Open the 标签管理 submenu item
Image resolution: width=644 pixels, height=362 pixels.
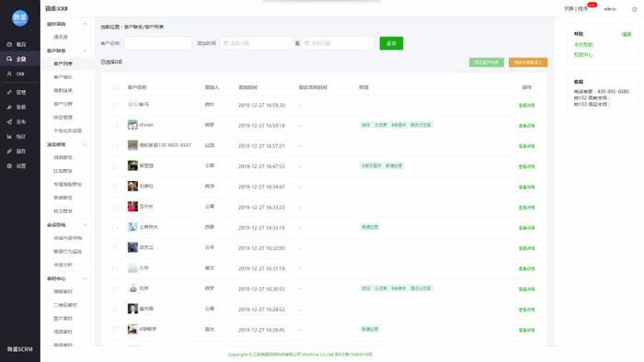(63, 118)
